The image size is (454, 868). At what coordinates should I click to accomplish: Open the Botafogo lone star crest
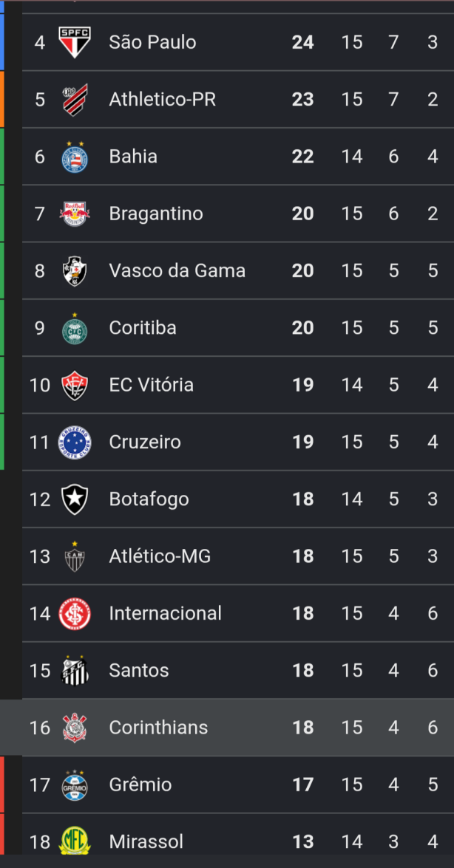pos(75,499)
